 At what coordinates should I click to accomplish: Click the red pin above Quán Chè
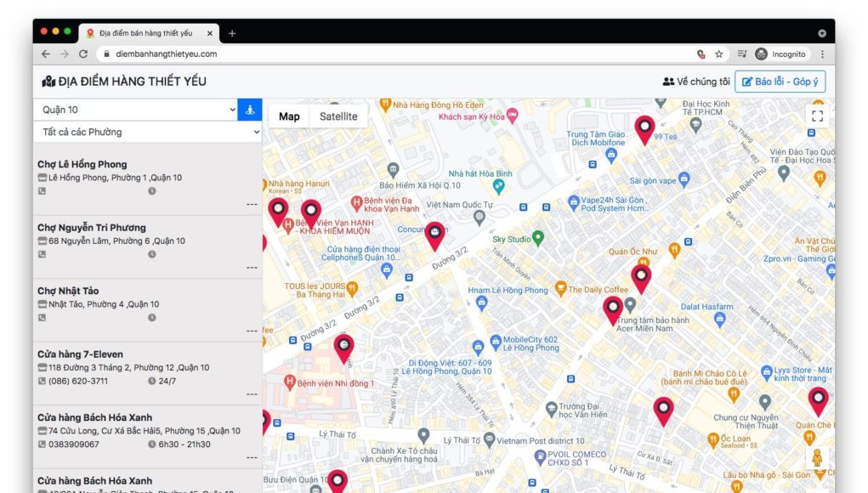tap(818, 402)
